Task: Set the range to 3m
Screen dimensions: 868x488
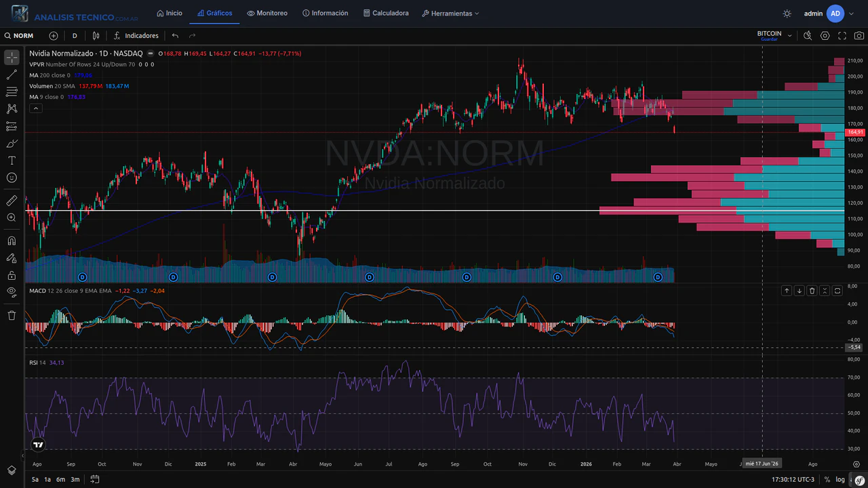Action: (x=75, y=479)
